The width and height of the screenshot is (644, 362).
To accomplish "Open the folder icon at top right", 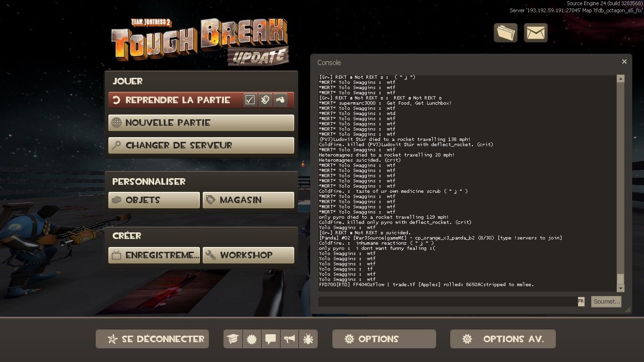I will pyautogui.click(x=505, y=33).
